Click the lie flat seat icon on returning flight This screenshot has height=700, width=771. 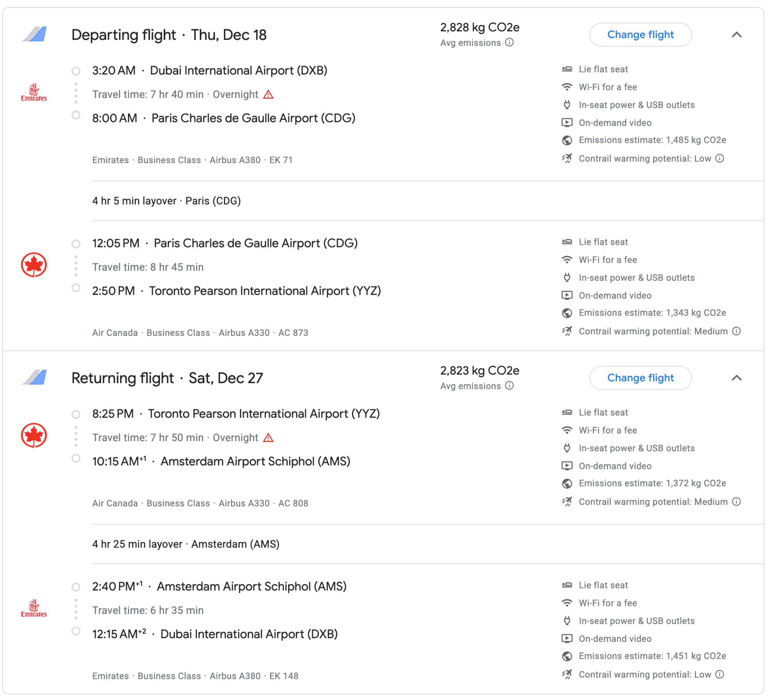(567, 412)
